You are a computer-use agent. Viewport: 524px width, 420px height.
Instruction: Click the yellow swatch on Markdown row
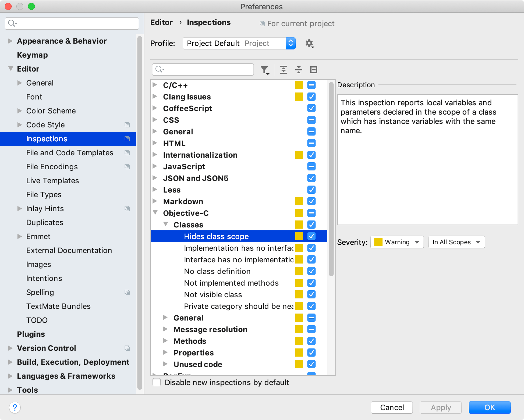point(299,201)
